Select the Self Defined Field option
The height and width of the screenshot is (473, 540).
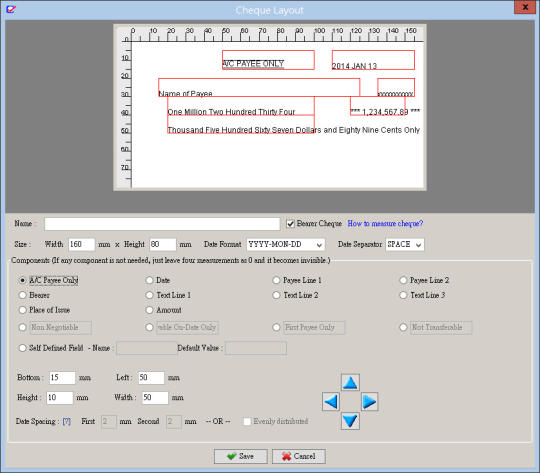(22, 348)
